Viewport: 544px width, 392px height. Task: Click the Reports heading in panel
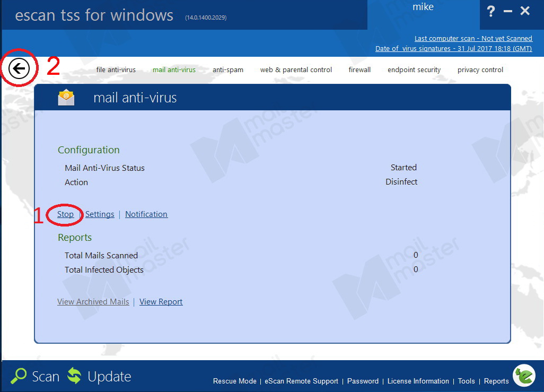coord(75,238)
